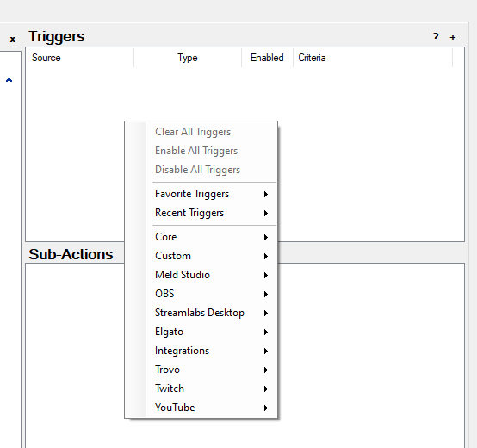The height and width of the screenshot is (448, 477).
Task: Click the Triggers help question mark icon
Action: point(436,37)
